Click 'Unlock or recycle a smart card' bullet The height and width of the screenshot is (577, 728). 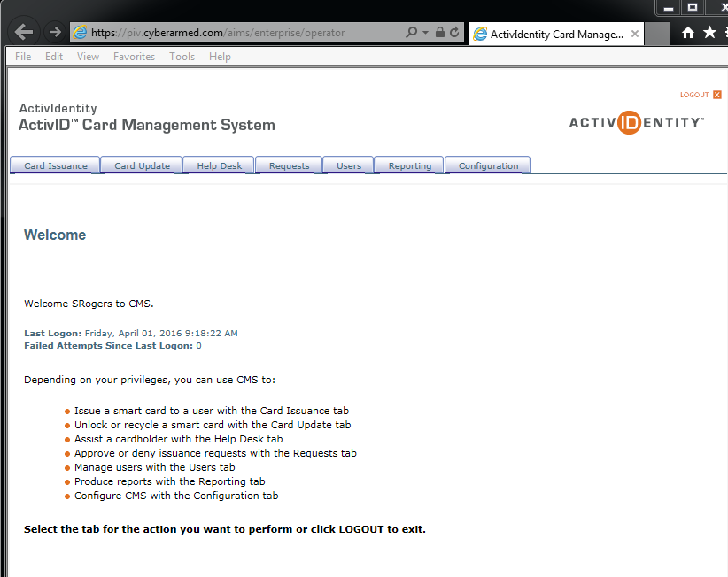pyautogui.click(x=213, y=425)
